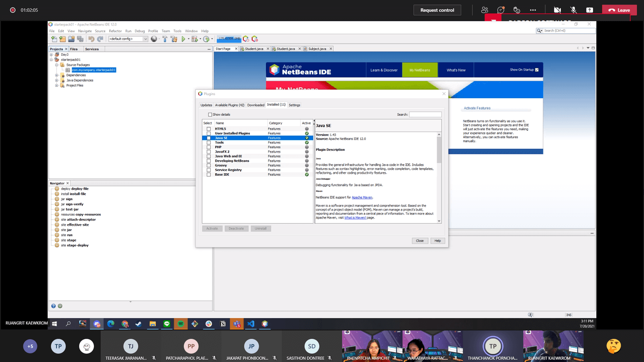
Task: Expand the Day3 project node
Action: pyautogui.click(x=51, y=55)
